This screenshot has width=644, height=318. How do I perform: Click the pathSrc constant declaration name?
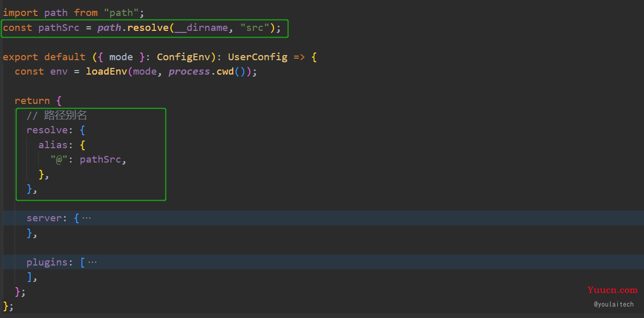(x=59, y=28)
